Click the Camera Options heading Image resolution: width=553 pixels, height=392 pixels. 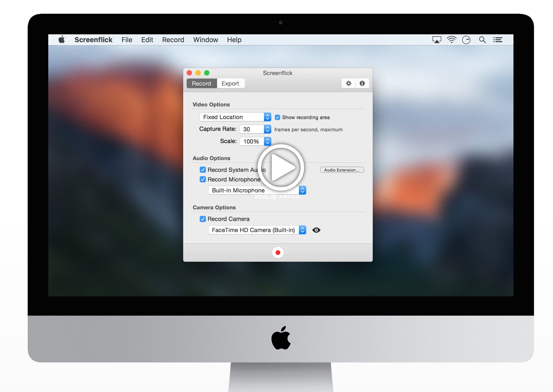click(214, 207)
